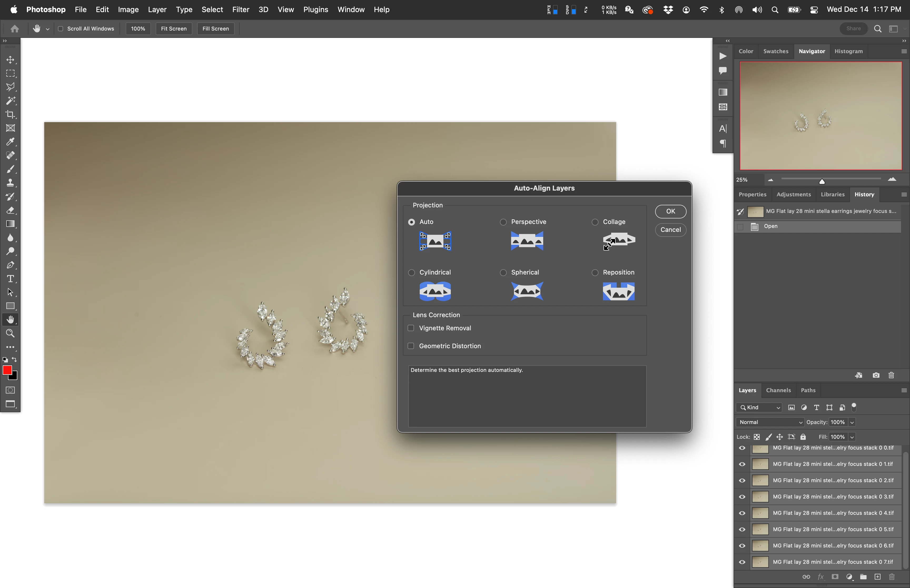Screen dimensions: 910x588
Task: Click the Fit Screen button
Action: click(173, 29)
